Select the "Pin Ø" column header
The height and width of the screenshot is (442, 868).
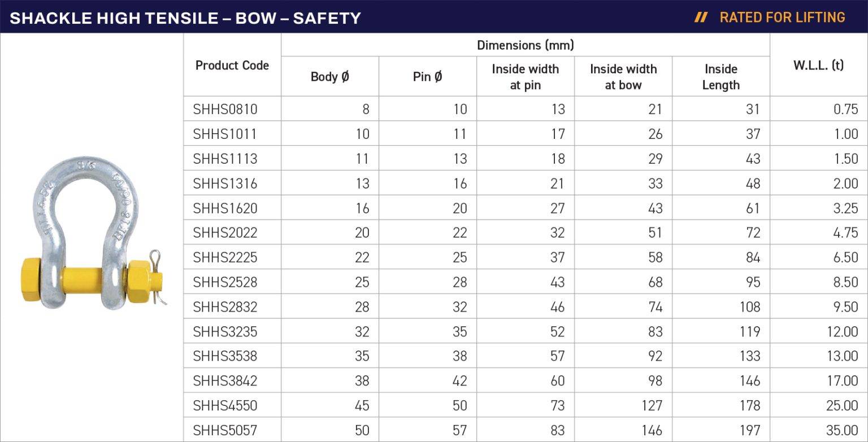(427, 77)
